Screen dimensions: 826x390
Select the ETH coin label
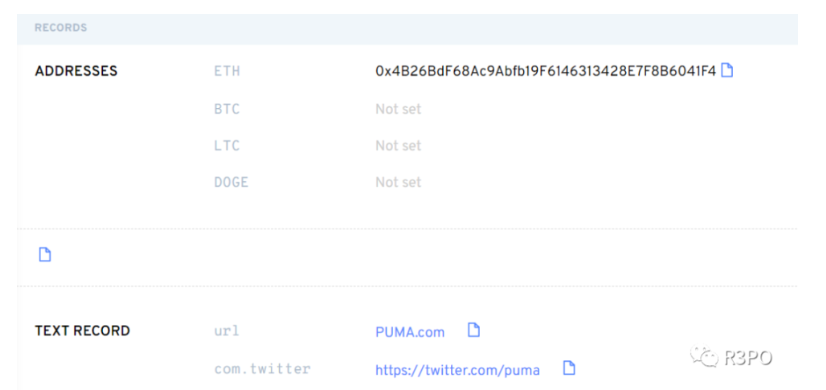coord(227,71)
